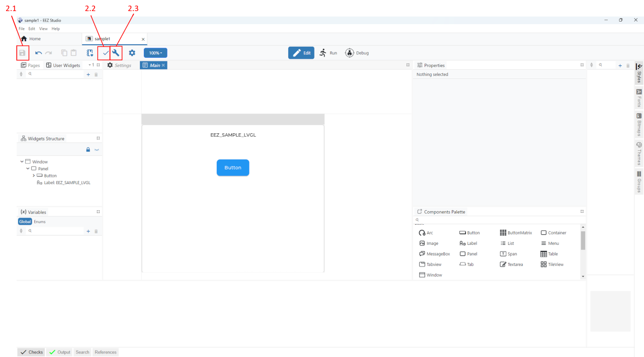Screen dimensions: 644x357
Task: Open the View menu
Action: (x=43, y=29)
